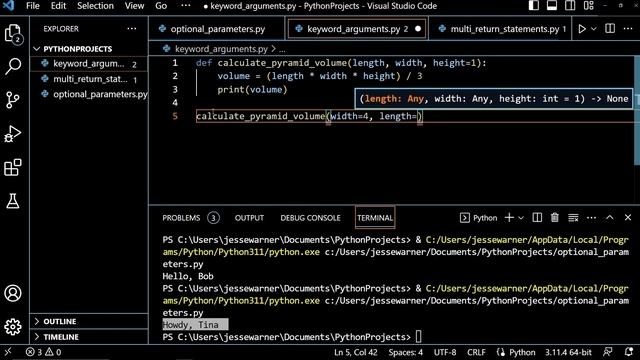Close the bottom panel
This screenshot has height=360, width=640.
tap(628, 218)
